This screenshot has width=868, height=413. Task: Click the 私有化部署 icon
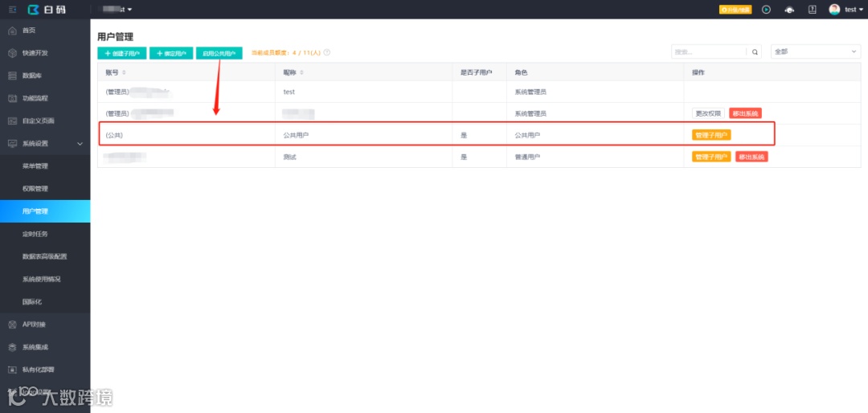[13, 370]
